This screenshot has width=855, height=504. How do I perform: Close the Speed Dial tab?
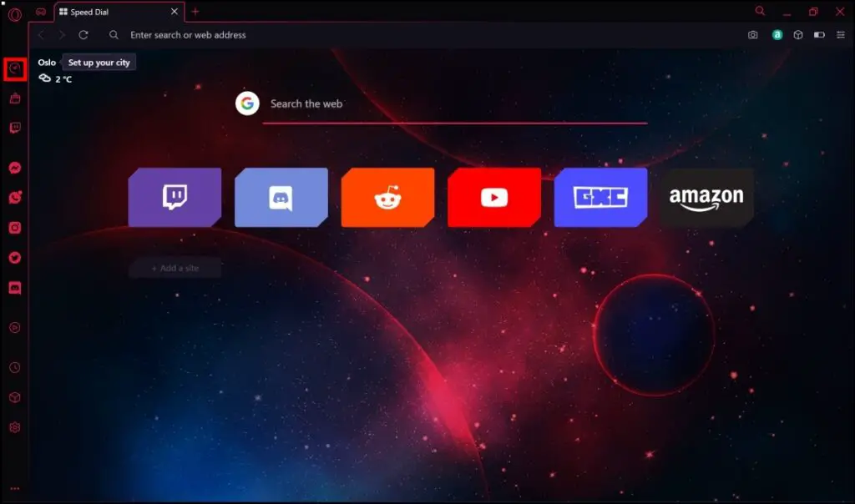point(174,12)
